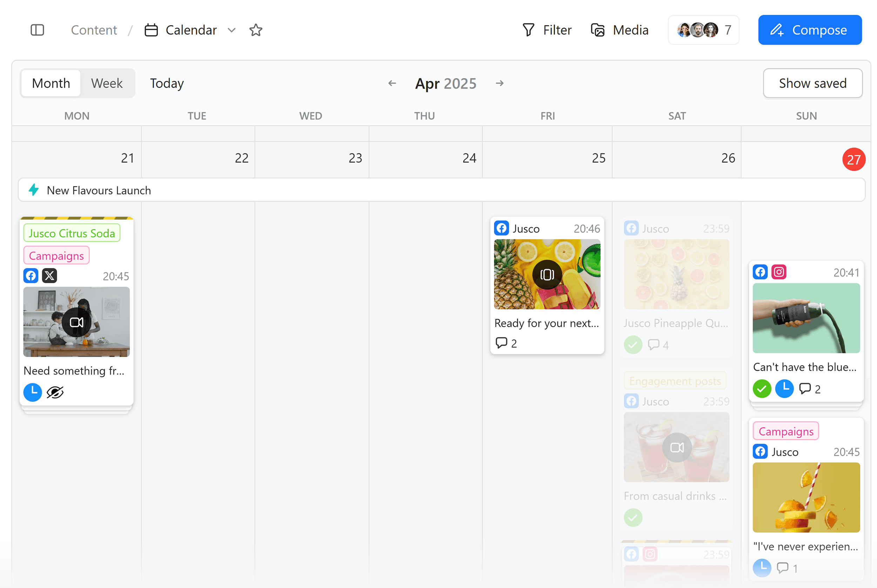Viewport: 877px width, 588px height.
Task: Click the Instagram icon on Sunday's 20:41 post
Action: pyautogui.click(x=779, y=272)
